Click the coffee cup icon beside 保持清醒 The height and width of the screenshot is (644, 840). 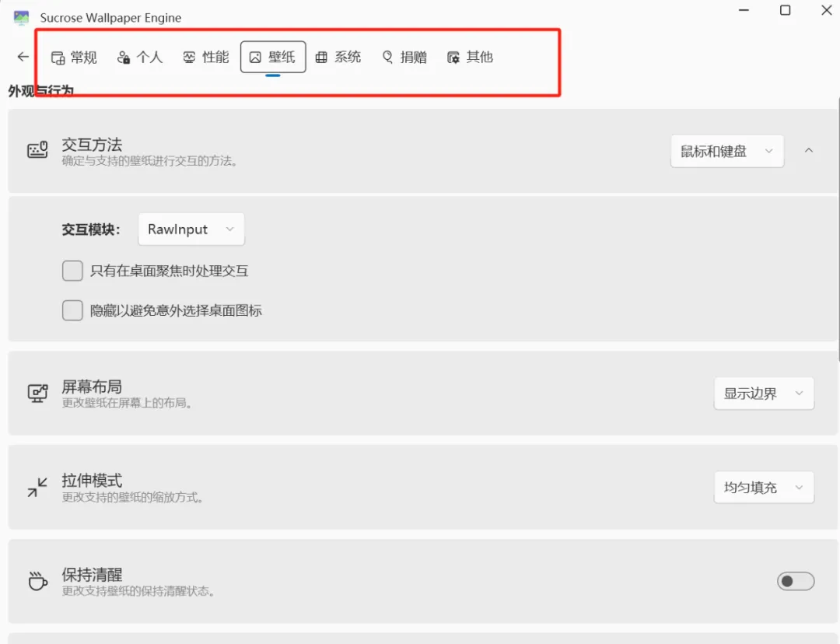37,581
